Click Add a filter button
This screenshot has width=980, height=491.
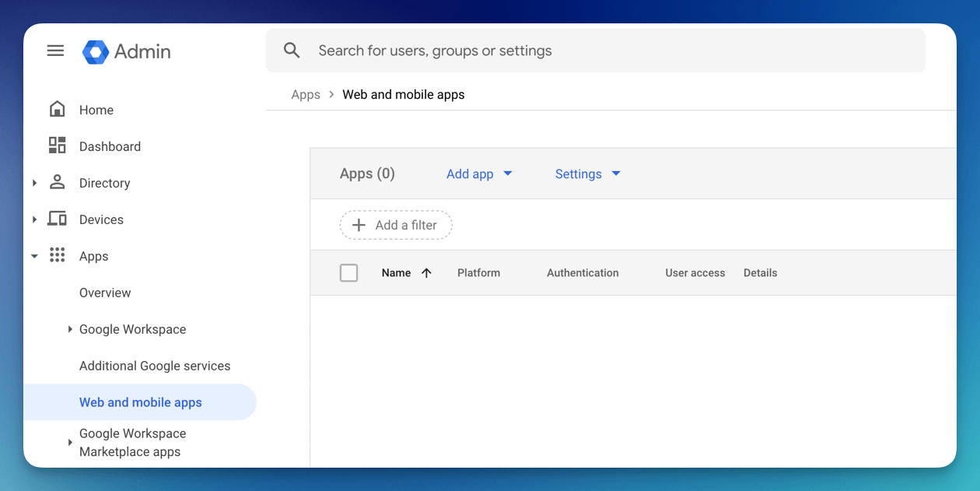396,225
